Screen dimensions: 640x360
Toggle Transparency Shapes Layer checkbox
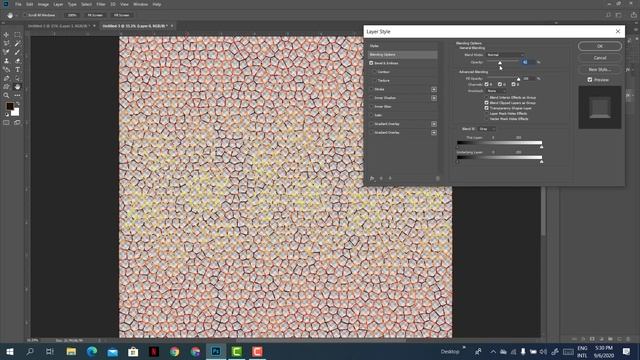point(487,108)
